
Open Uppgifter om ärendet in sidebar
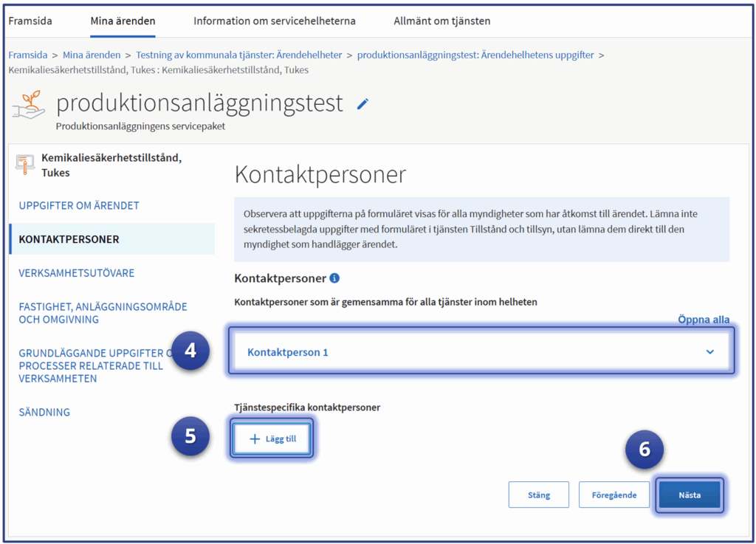click(79, 205)
